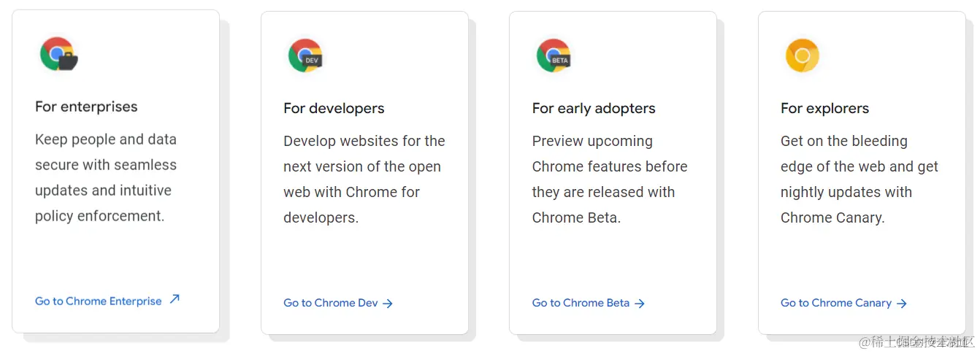
Task: Click the Develop websites description paragraph
Action: tap(364, 180)
